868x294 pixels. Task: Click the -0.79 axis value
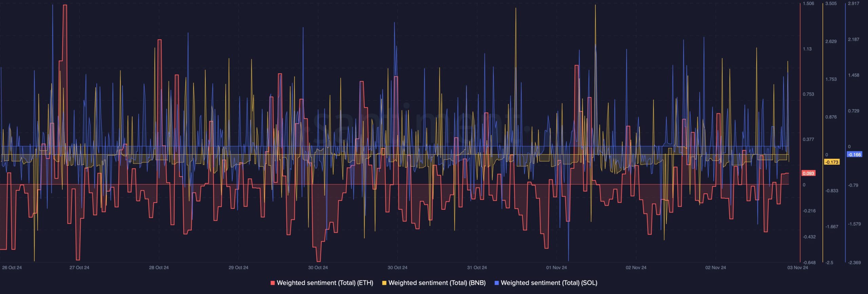(853, 185)
